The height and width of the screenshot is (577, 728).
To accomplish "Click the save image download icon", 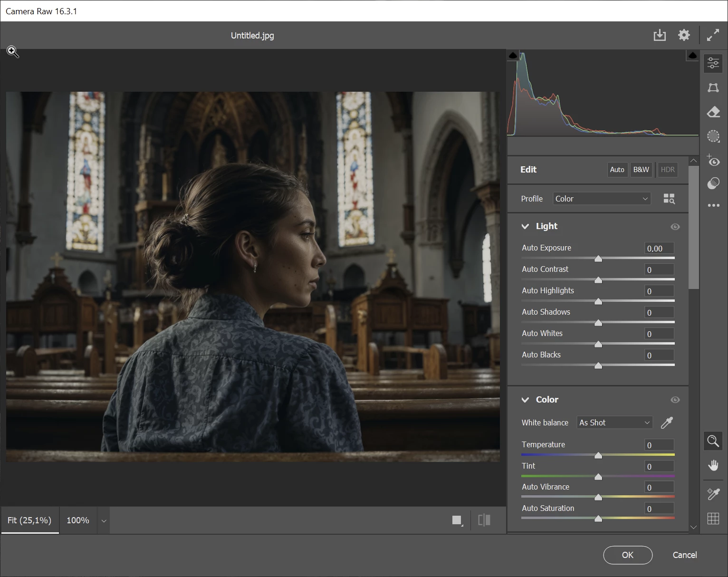I will (660, 35).
